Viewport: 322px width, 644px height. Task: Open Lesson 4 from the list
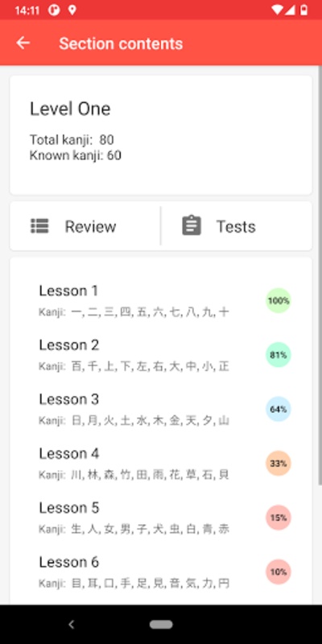click(x=161, y=464)
